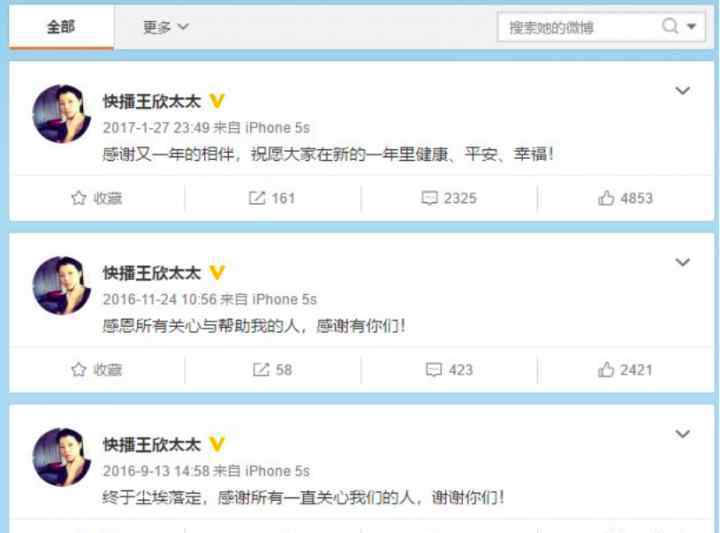Open the 2325 comments on the first post
This screenshot has height=533, width=720.
pos(449,198)
